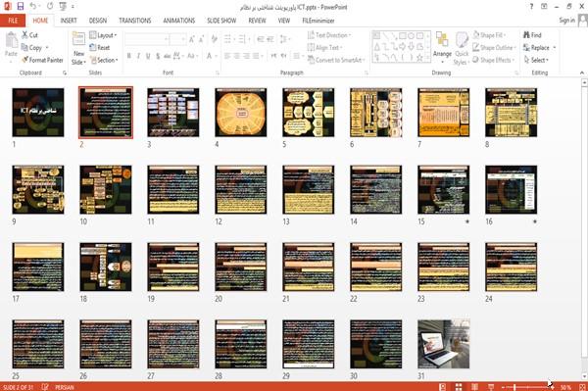Toggle Italic formatting
Image resolution: width=588 pixels, height=391 pixels.
(138, 56)
